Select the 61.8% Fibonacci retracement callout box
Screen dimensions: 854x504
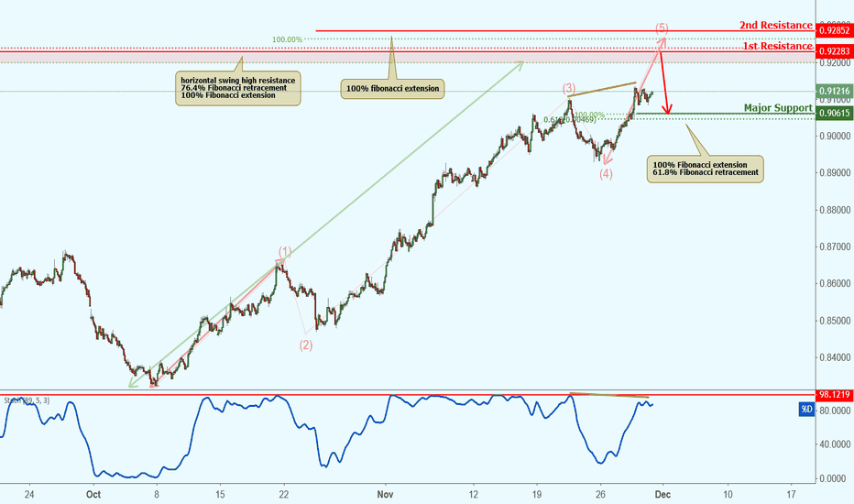(x=706, y=169)
